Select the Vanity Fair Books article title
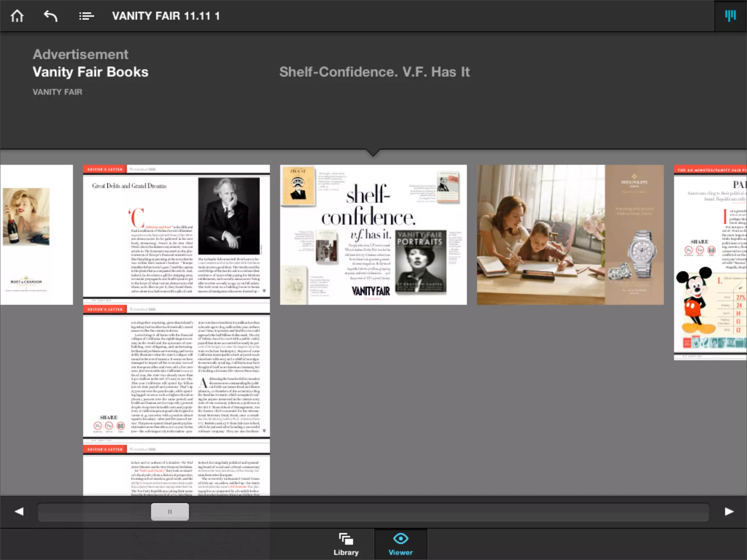The height and width of the screenshot is (560, 747). pyautogui.click(x=90, y=72)
